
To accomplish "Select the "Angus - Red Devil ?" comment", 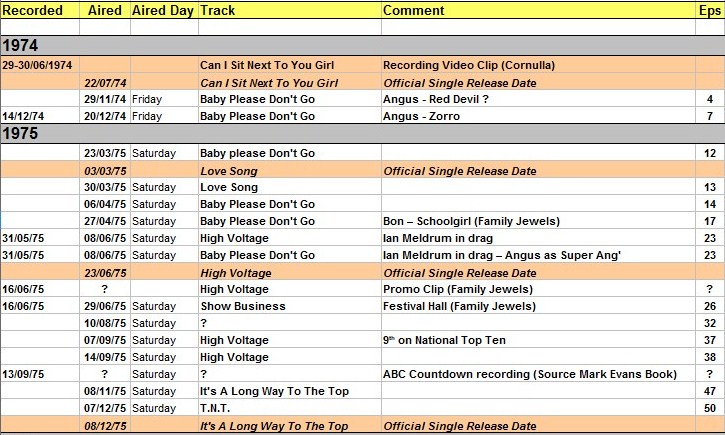I will click(435, 100).
